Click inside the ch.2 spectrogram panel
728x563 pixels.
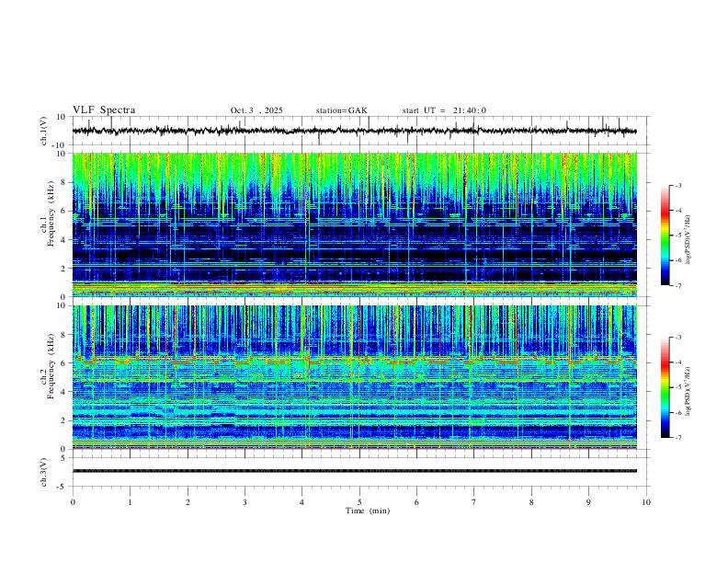coord(355,377)
